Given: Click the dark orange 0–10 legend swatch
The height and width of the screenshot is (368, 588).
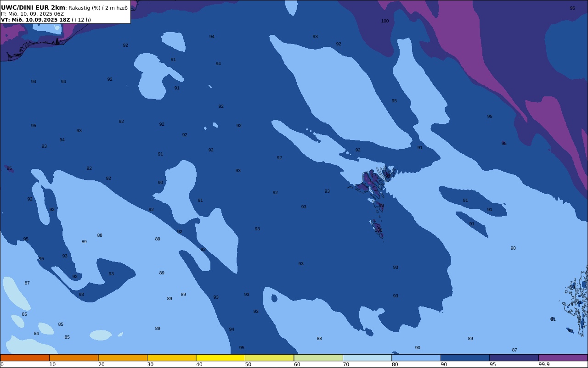Looking at the screenshot, I should coord(25,357).
